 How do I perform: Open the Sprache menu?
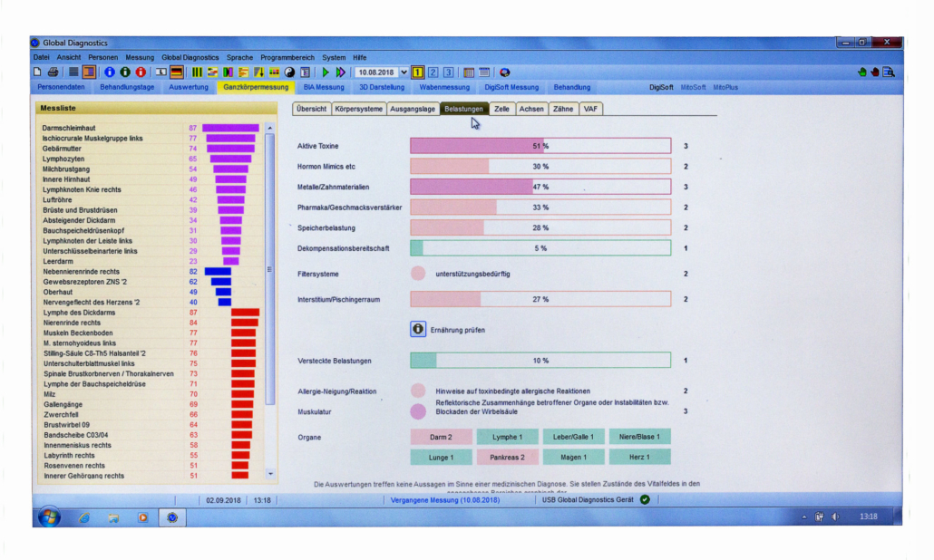pos(239,58)
